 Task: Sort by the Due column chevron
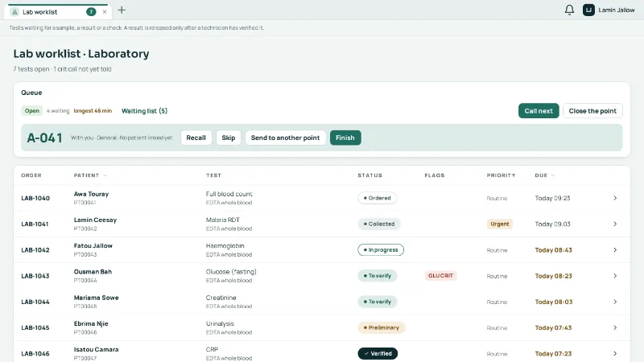click(553, 175)
